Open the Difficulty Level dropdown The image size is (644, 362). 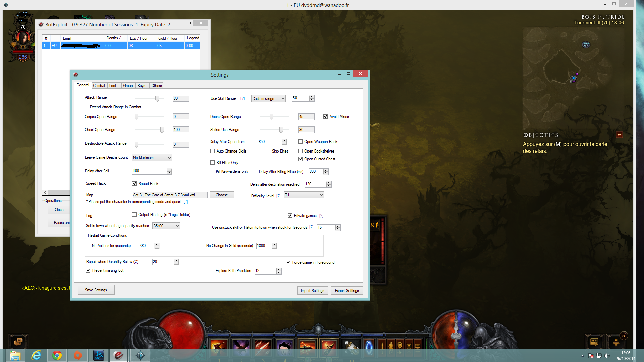click(x=304, y=195)
